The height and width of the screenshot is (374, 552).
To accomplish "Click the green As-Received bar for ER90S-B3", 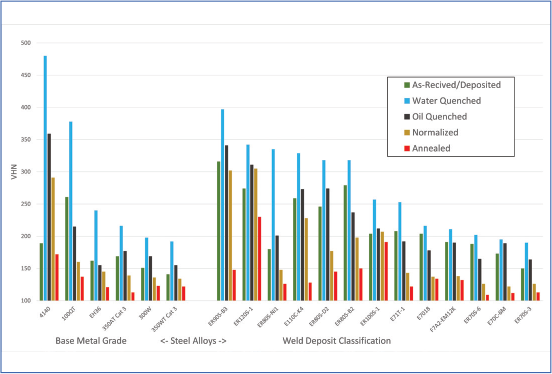I will [x=219, y=231].
